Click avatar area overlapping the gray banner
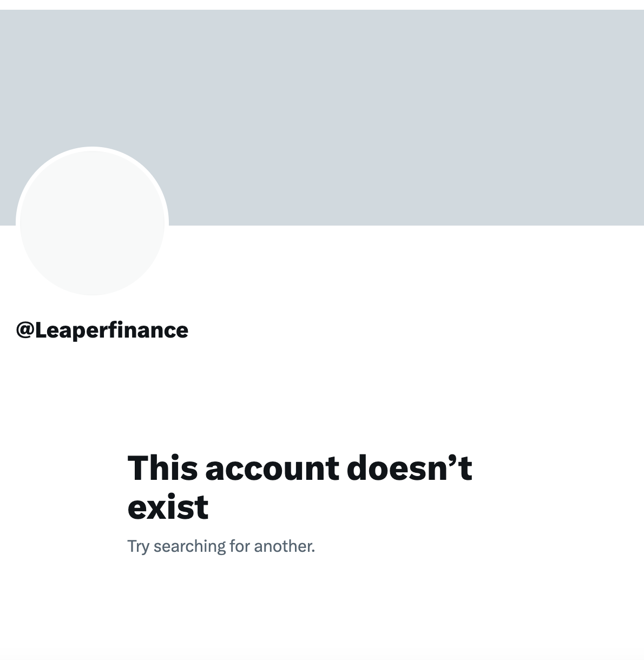The width and height of the screenshot is (644, 660). coord(92,187)
